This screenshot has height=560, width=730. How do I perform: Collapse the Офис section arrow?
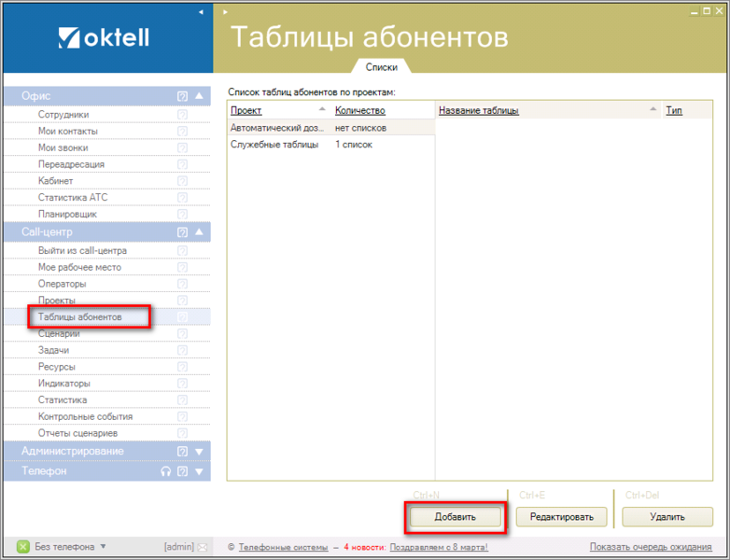pos(199,96)
